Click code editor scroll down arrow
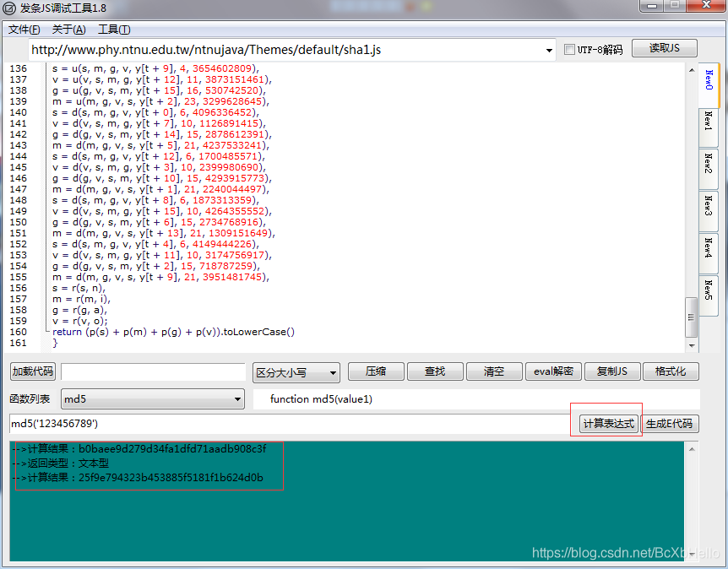The height and width of the screenshot is (569, 728). click(x=692, y=345)
